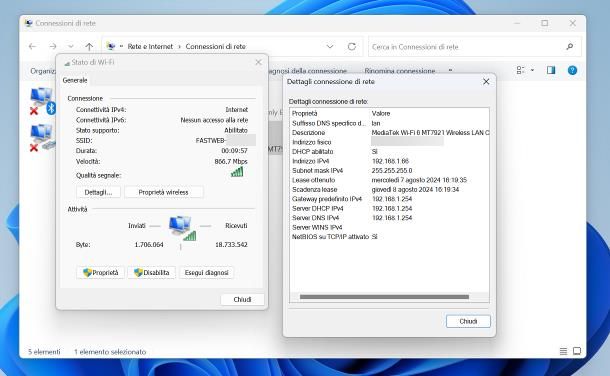The image size is (610, 376).
Task: Go forward using the Explorer forward arrow
Action: pyautogui.click(x=53, y=47)
